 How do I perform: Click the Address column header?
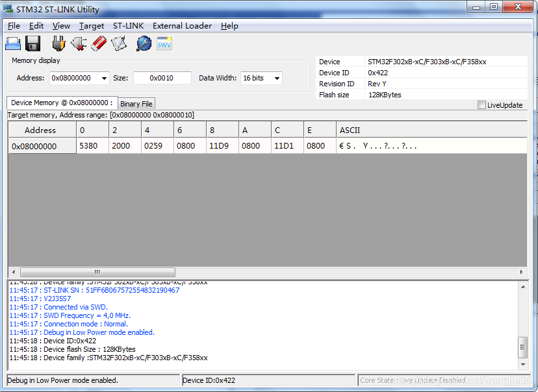42,130
